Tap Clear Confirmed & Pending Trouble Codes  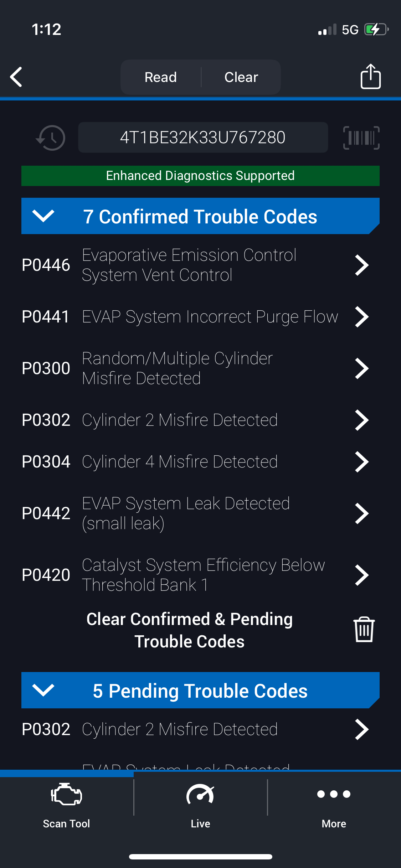point(190,630)
